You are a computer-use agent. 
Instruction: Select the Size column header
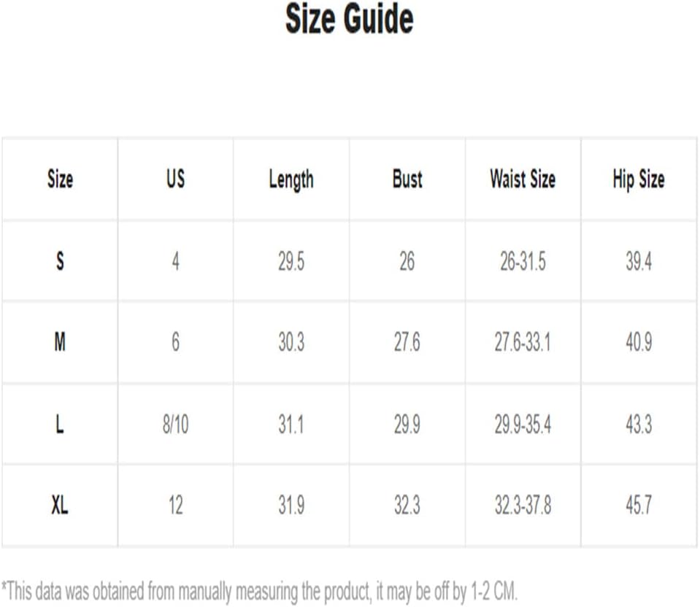tap(61, 179)
